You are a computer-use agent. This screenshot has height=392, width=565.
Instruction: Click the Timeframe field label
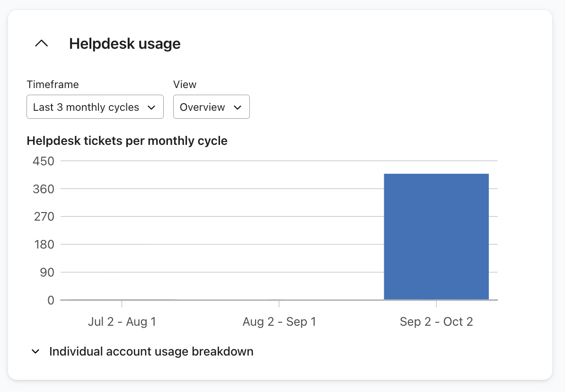pos(53,84)
